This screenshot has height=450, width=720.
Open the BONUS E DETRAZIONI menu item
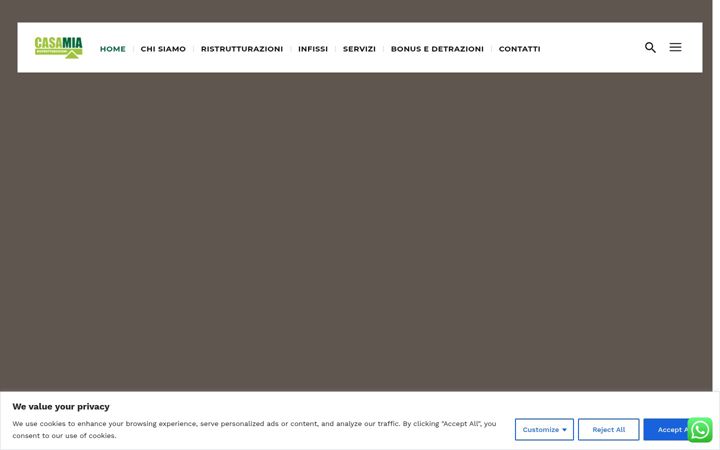tap(437, 49)
